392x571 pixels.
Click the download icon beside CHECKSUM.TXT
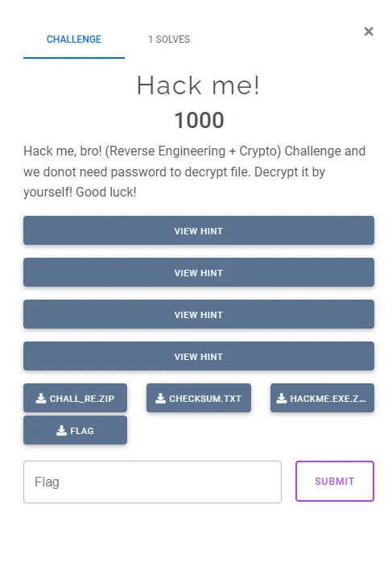pyautogui.click(x=160, y=399)
